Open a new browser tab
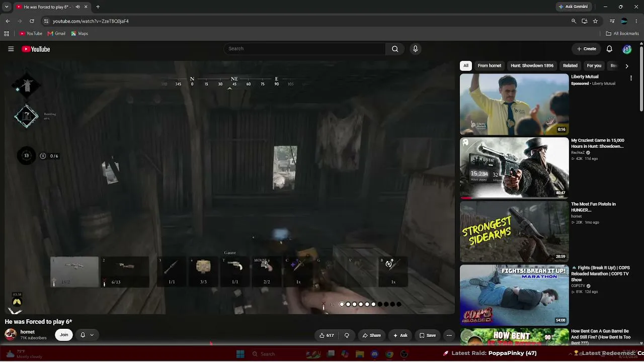The image size is (644, 362). pos(98,7)
